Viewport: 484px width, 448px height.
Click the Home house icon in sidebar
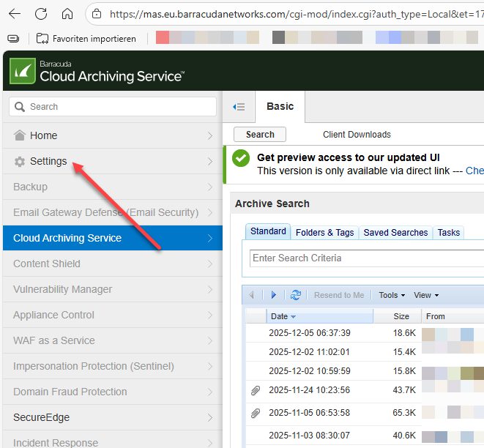[x=20, y=135]
